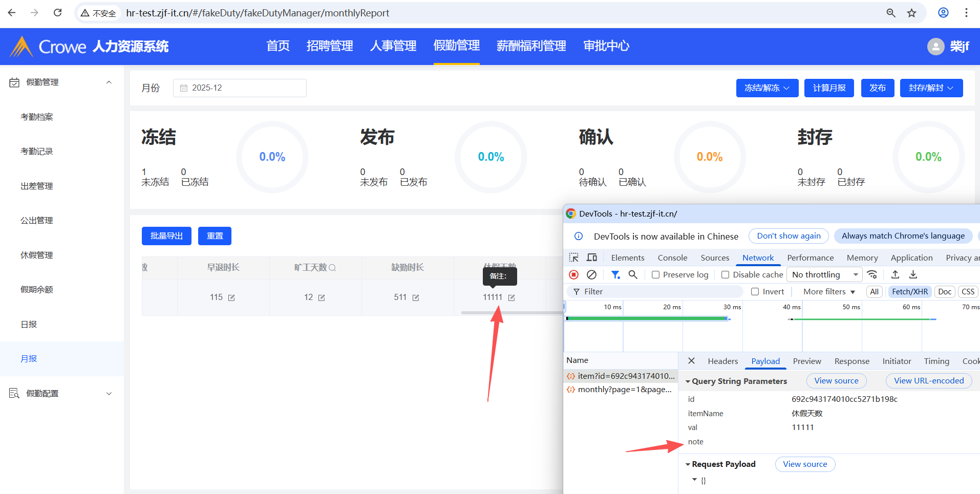Switch to the Response tab

851,361
